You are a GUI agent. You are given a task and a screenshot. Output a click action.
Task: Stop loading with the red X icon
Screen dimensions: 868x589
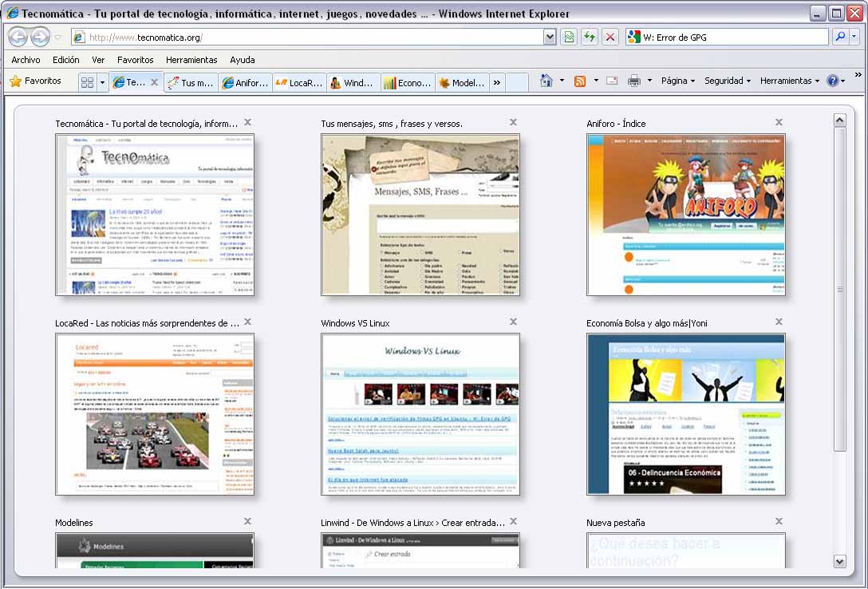coord(610,37)
